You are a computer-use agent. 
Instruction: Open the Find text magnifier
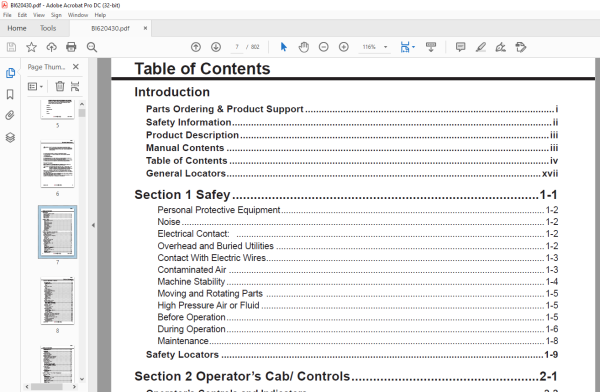91,47
